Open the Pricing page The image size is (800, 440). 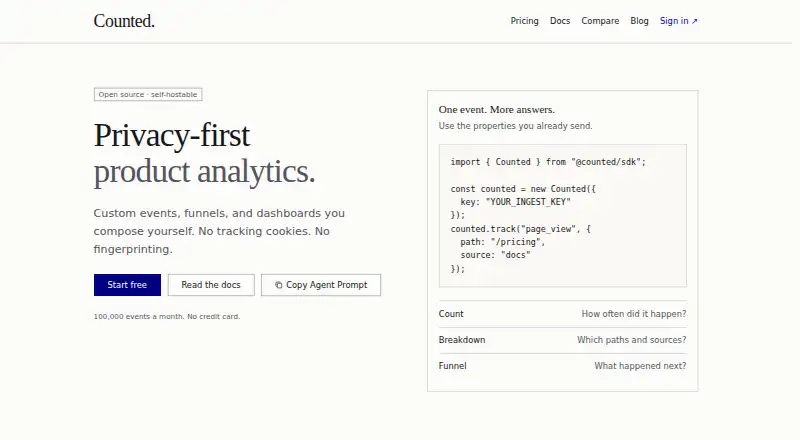click(524, 21)
